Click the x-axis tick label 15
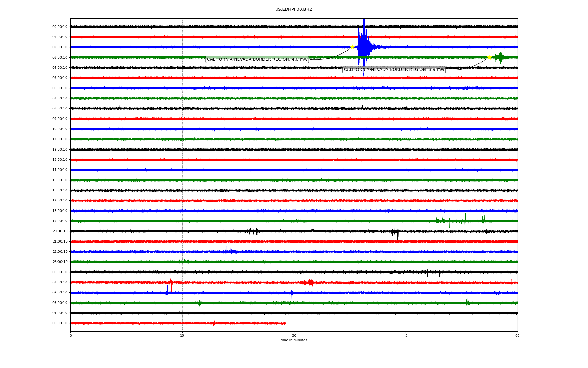 [x=182, y=335]
